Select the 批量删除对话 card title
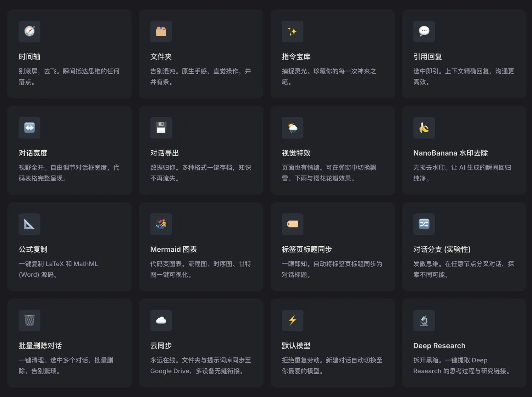Screen dimensions: 532x397 [40, 346]
